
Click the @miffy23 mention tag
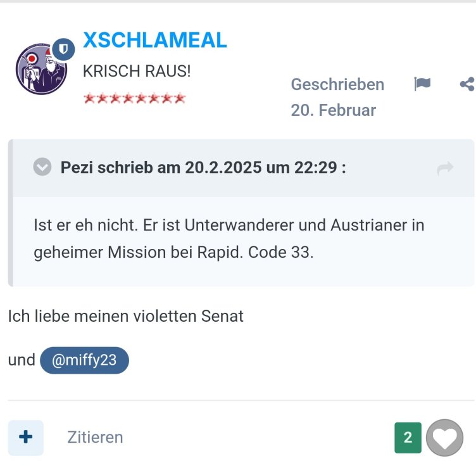click(84, 360)
